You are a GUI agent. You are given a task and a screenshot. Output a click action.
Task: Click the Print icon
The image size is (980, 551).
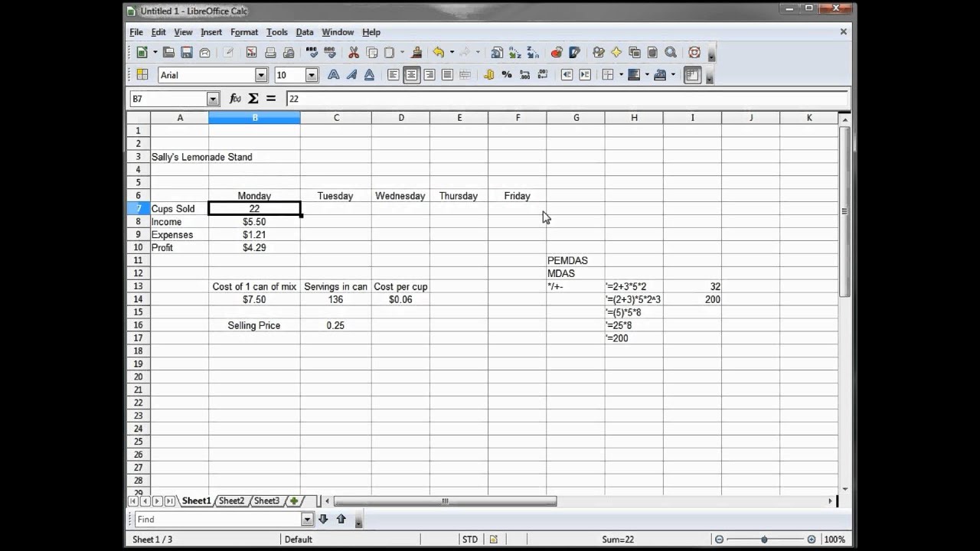(x=270, y=53)
